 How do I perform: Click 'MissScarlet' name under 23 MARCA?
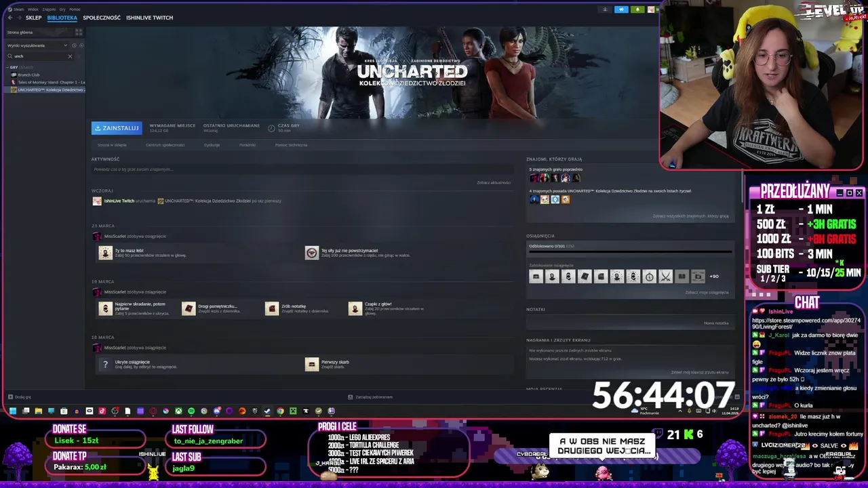(x=115, y=237)
